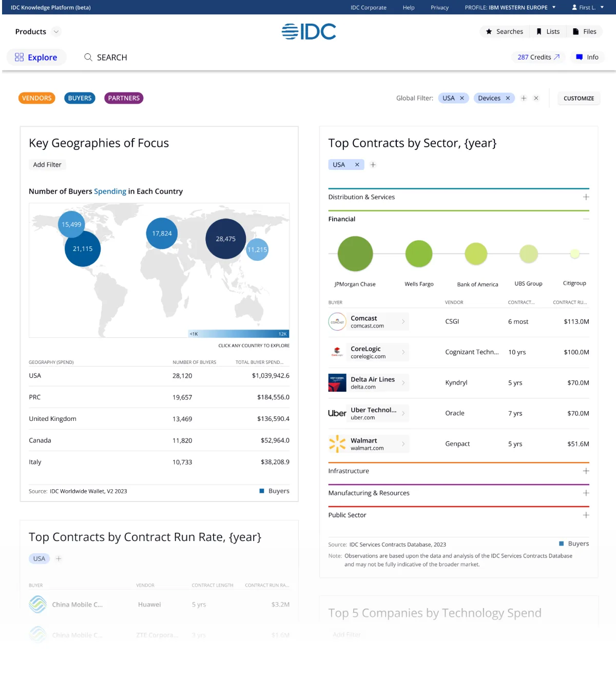This screenshot has width=616, height=694.
Task: Add filter plus in Top Contracts by Sector
Action: 373,165
